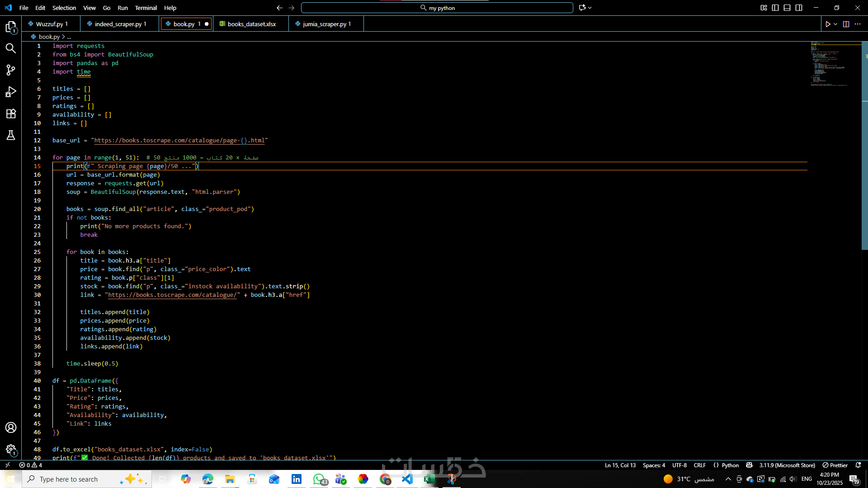Open Manage gear settings menu
The width and height of the screenshot is (868, 488).
tap(11, 449)
